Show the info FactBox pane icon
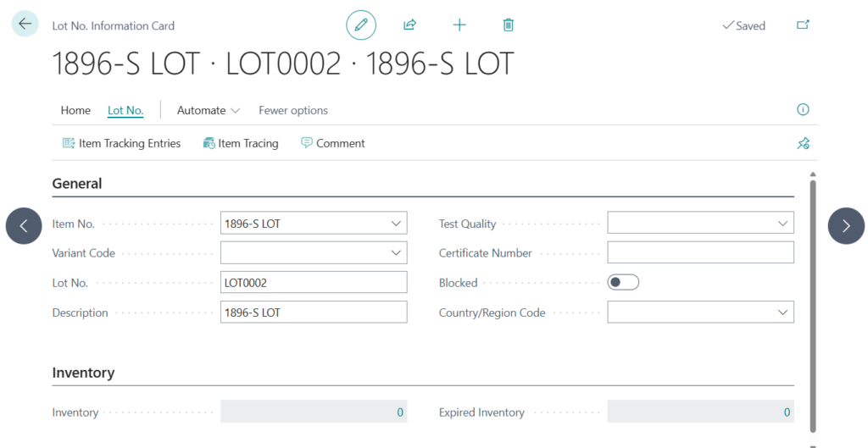 tap(803, 110)
